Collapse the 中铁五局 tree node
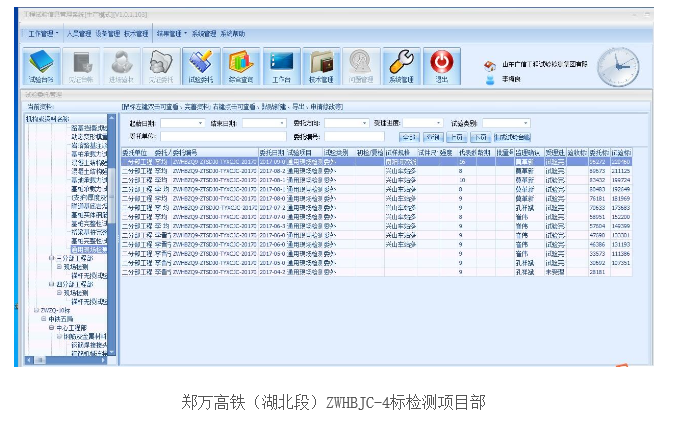This screenshot has width=678, height=421. pos(43,317)
